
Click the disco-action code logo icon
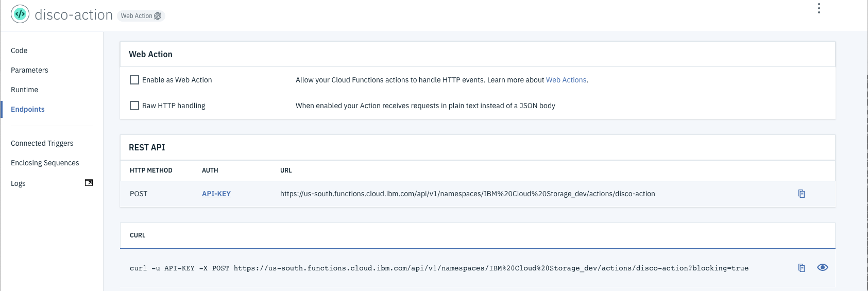tap(20, 14)
